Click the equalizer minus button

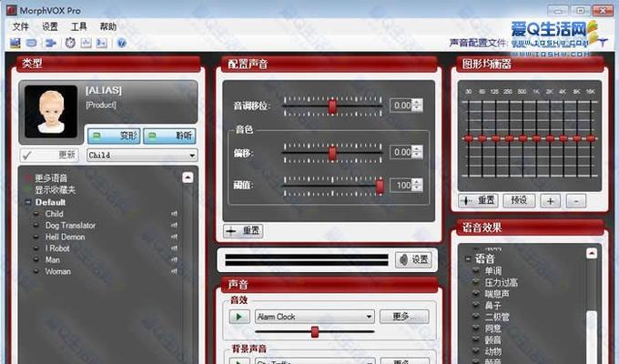tap(576, 201)
